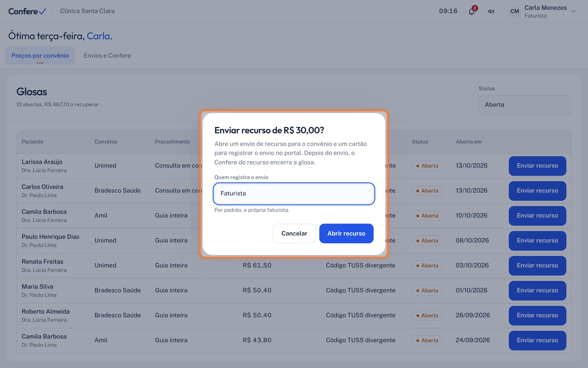
Task: Confirm with the Abrir recurso button
Action: click(x=346, y=233)
